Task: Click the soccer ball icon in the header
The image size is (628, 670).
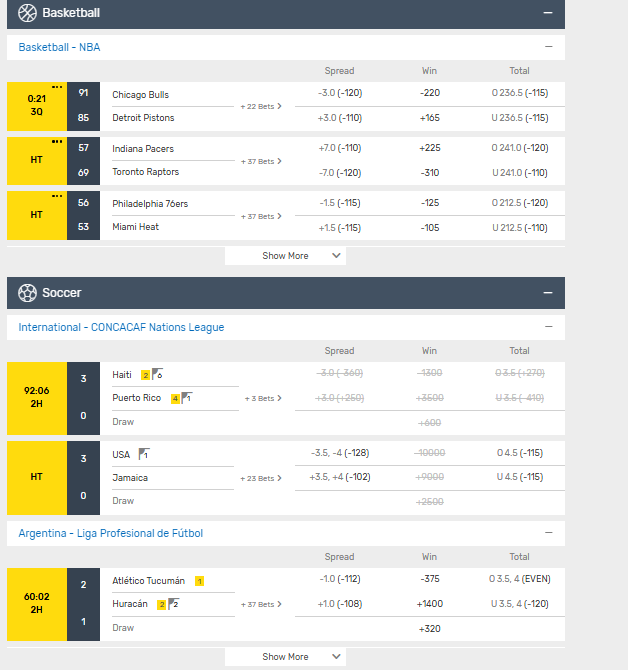Action: [x=27, y=293]
